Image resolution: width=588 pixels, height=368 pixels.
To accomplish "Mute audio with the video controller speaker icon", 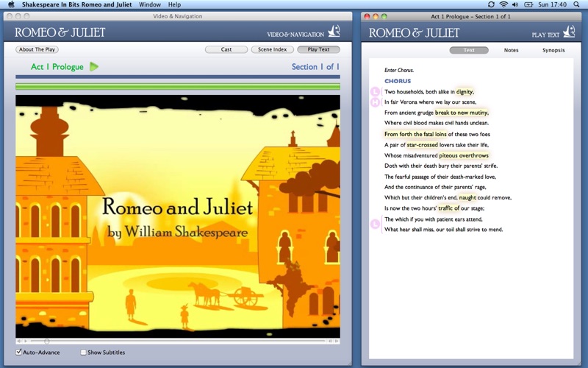I will (19, 342).
